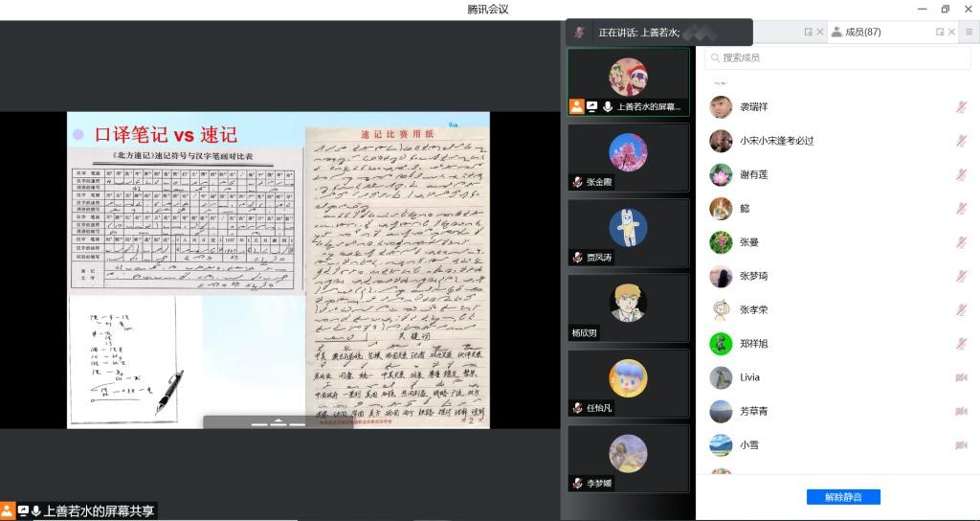Click the camera-off icon next to 小雪
Image resolution: width=980 pixels, height=521 pixels.
coord(961,445)
